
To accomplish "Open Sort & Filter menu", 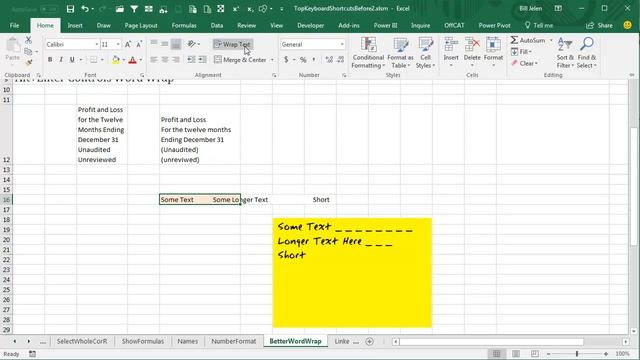I will click(565, 53).
